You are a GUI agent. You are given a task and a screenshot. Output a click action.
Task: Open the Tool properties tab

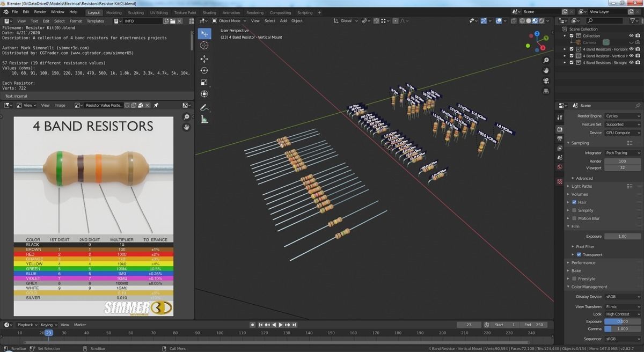click(560, 117)
